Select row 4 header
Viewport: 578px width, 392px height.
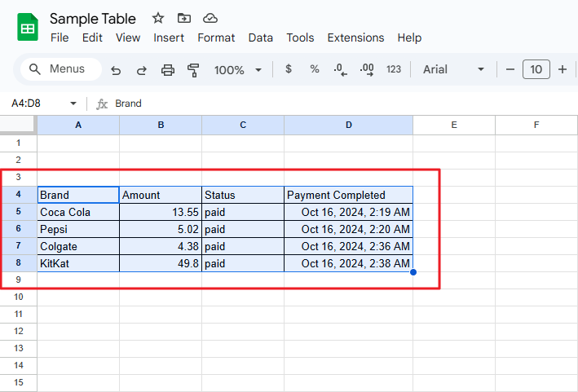(x=19, y=194)
